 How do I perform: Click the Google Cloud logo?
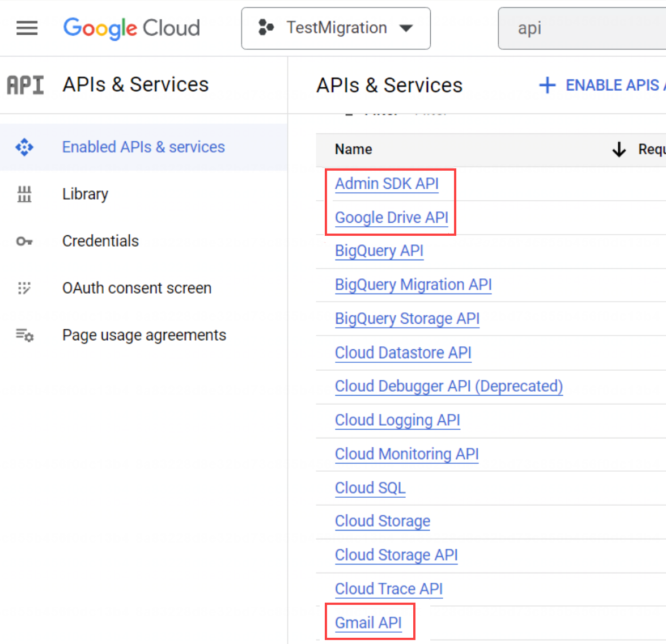pos(131,28)
